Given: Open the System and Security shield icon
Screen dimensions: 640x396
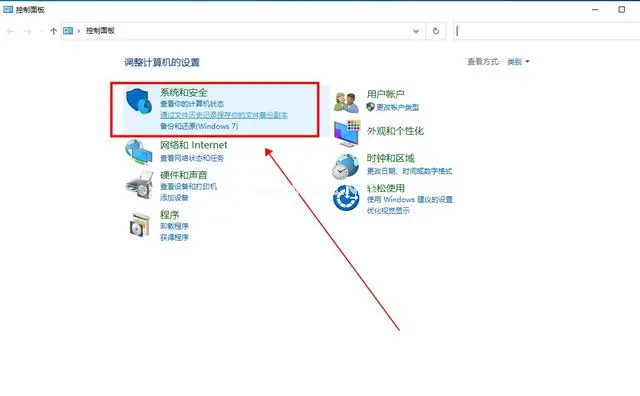Looking at the screenshot, I should (139, 101).
